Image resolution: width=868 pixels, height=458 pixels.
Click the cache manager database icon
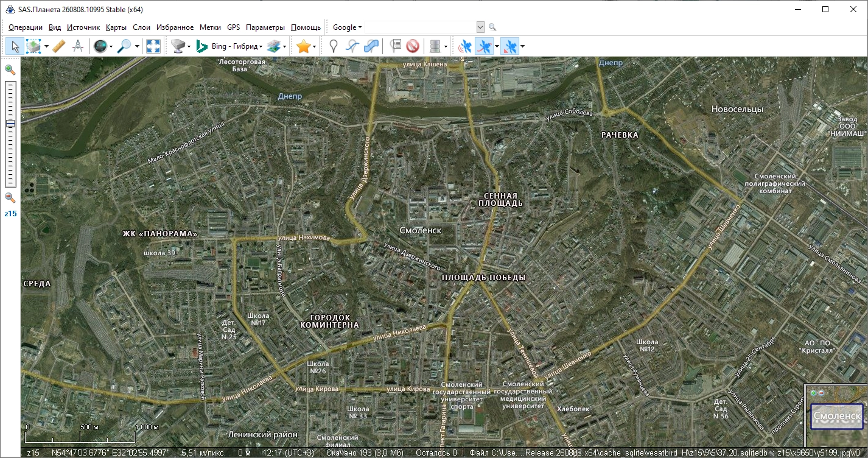435,46
